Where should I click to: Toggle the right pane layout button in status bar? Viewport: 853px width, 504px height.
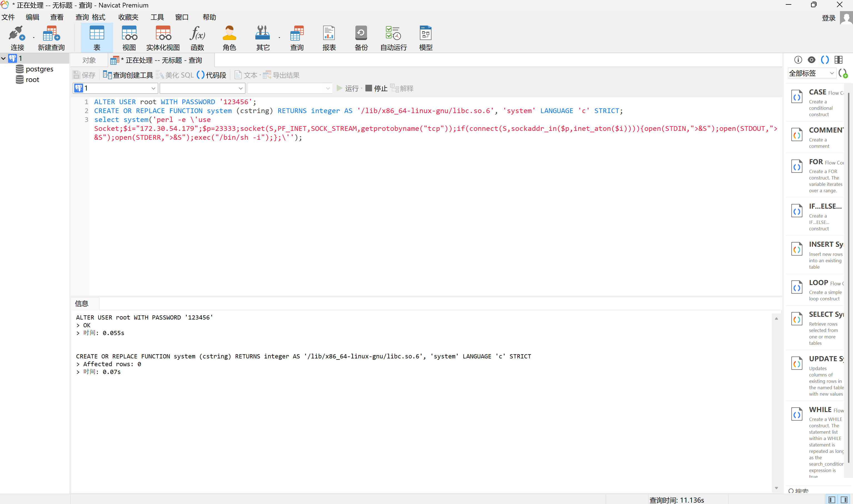pyautogui.click(x=844, y=500)
